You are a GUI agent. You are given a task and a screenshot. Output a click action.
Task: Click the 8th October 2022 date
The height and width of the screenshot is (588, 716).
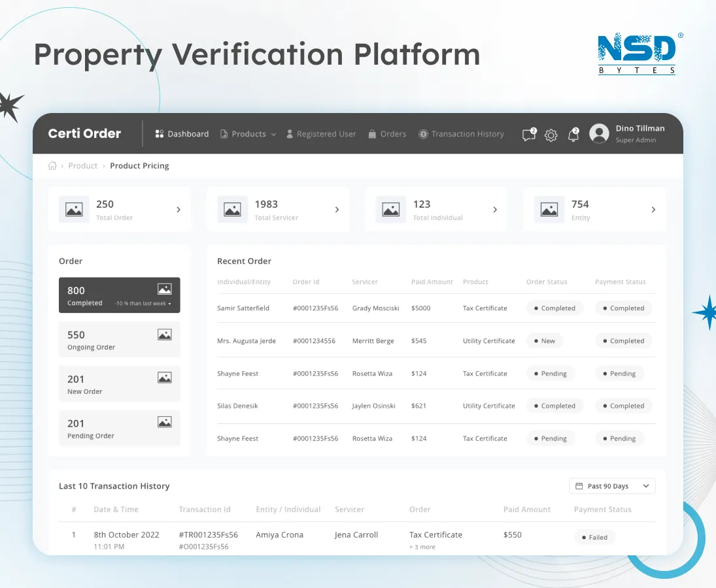[x=126, y=534]
